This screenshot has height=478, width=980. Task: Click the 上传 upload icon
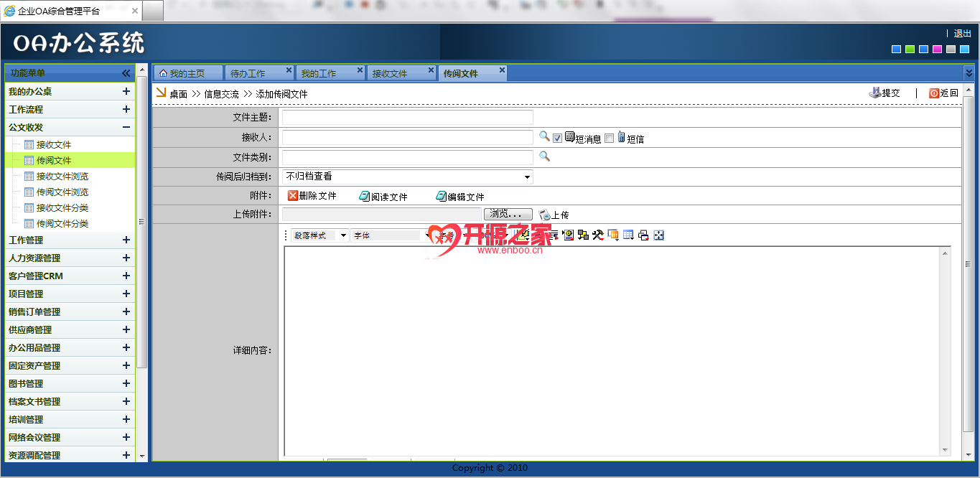[x=545, y=215]
